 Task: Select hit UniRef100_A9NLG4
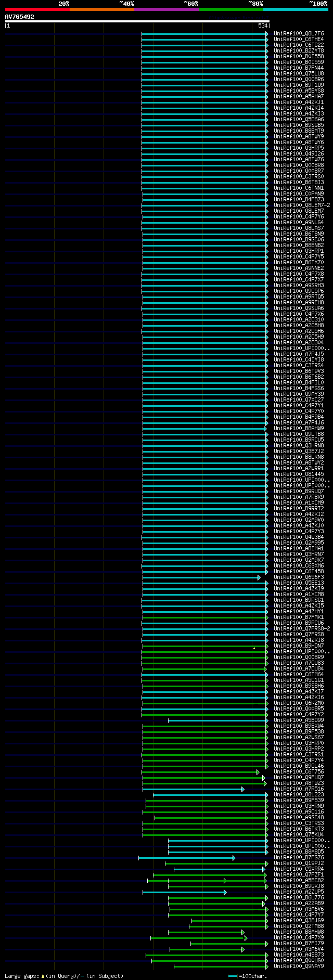coord(299,223)
